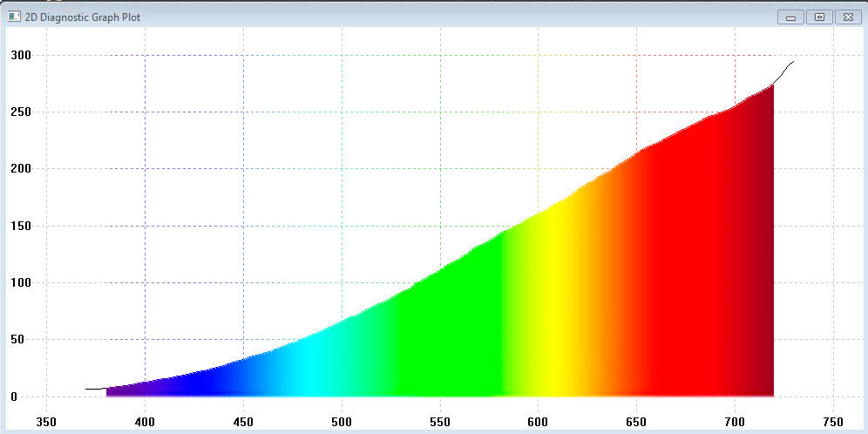The width and height of the screenshot is (868, 434).
Task: Click the black curve tail above 700
Action: pos(783,72)
